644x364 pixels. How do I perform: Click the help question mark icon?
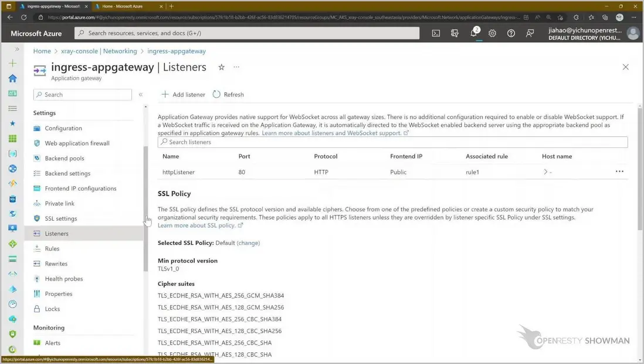pyautogui.click(x=511, y=33)
